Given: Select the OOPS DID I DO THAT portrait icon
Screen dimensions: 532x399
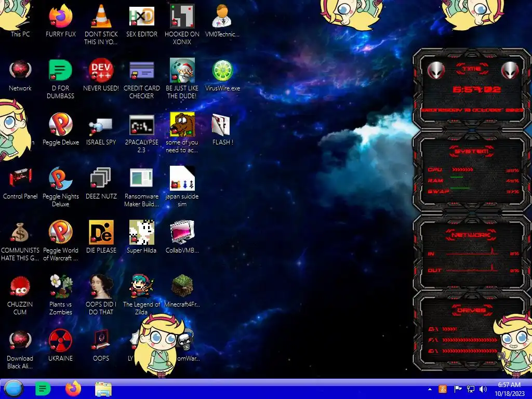Looking at the screenshot, I should coord(101,295).
